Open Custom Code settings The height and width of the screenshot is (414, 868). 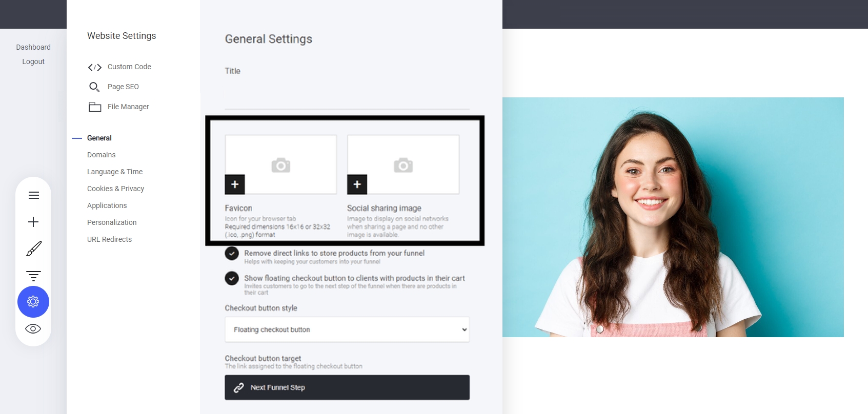129,67
